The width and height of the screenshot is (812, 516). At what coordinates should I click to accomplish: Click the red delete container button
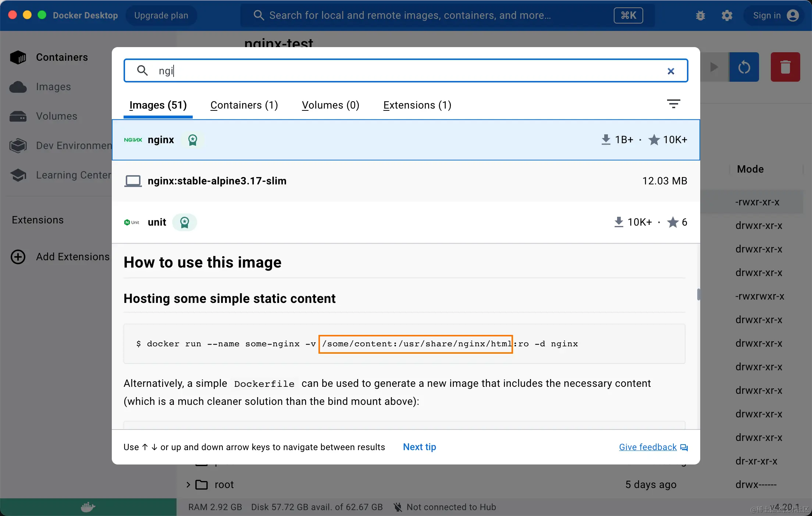pyautogui.click(x=785, y=67)
